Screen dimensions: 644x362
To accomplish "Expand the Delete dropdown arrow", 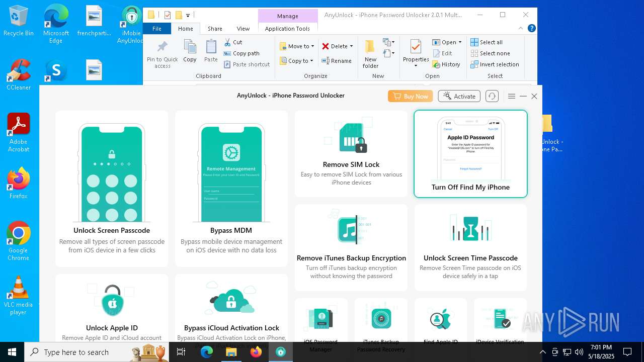I will 351,46.
